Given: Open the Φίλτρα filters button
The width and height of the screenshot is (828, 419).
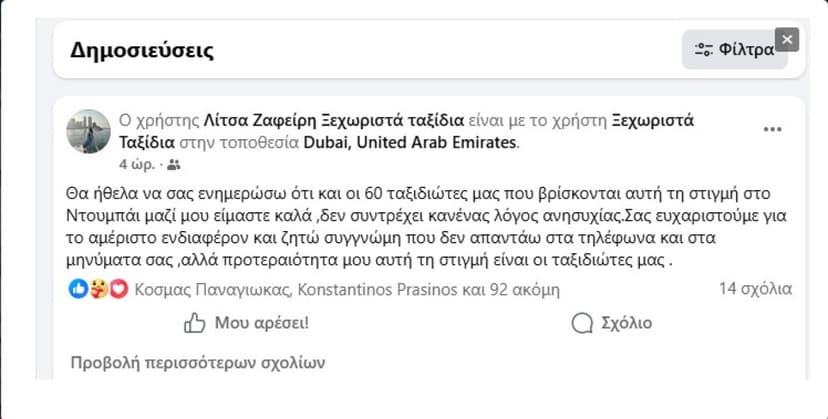Looking at the screenshot, I should [733, 49].
